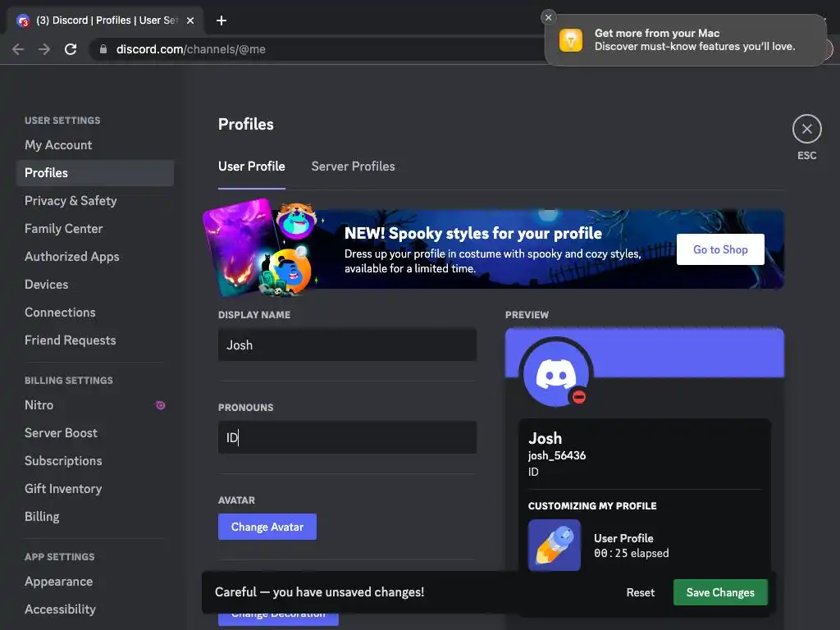Click the Discord favicon on the browser tab

point(23,21)
